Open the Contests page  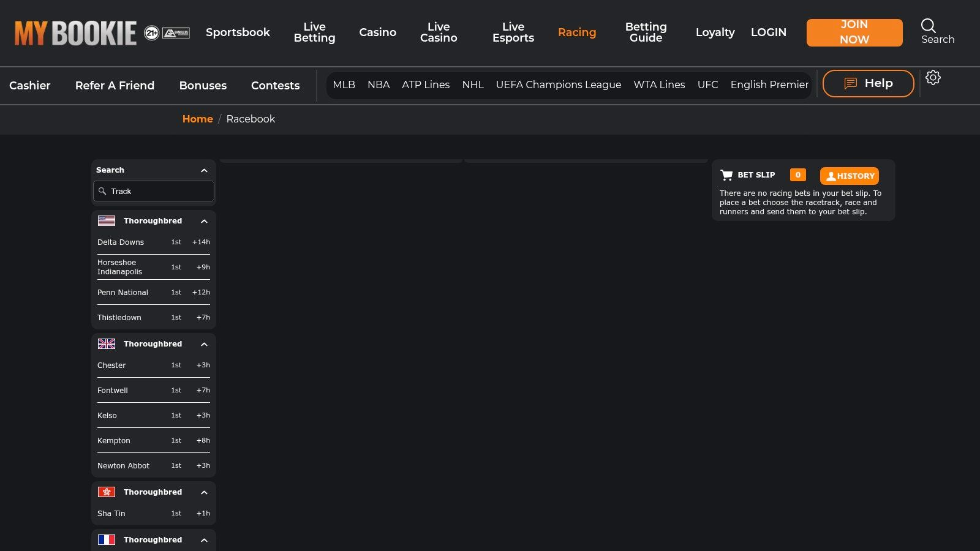coord(275,86)
